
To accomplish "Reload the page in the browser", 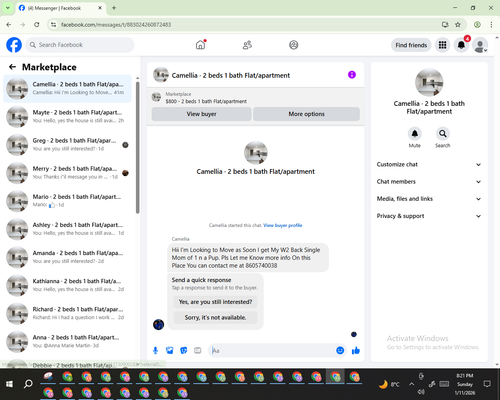I will coord(37,24).
